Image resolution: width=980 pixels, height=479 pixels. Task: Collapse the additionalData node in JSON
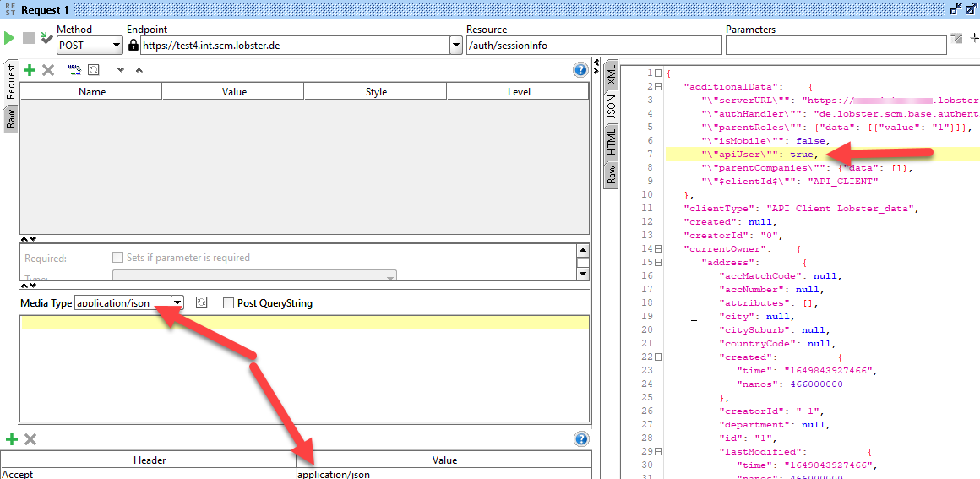(x=658, y=86)
